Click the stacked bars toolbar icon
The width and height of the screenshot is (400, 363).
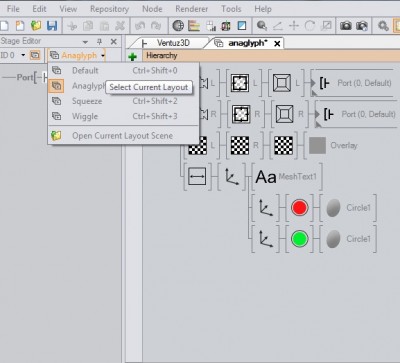pos(194,26)
